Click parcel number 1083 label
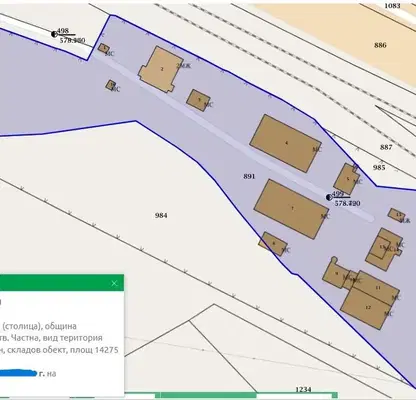This screenshot has width=416, height=400. click(x=392, y=6)
